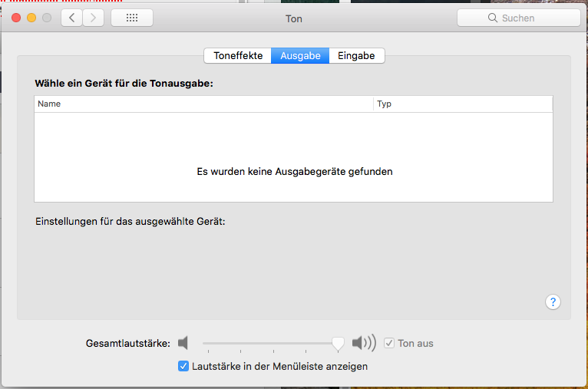Click the 'Einstellungen für das ausgewählte Gerät:' label
This screenshot has height=389, width=588.
pos(130,222)
